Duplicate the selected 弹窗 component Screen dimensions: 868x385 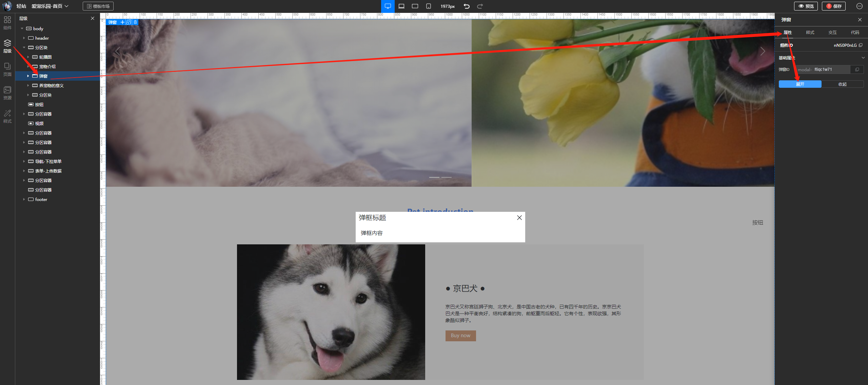(129, 22)
